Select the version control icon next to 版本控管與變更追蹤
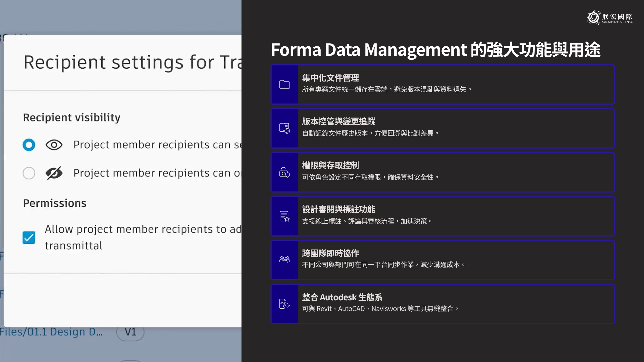This screenshot has width=644, height=362. click(284, 128)
